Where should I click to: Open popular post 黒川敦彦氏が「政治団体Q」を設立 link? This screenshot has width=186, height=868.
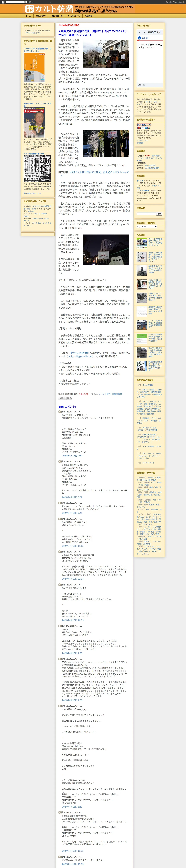[155, 269]
